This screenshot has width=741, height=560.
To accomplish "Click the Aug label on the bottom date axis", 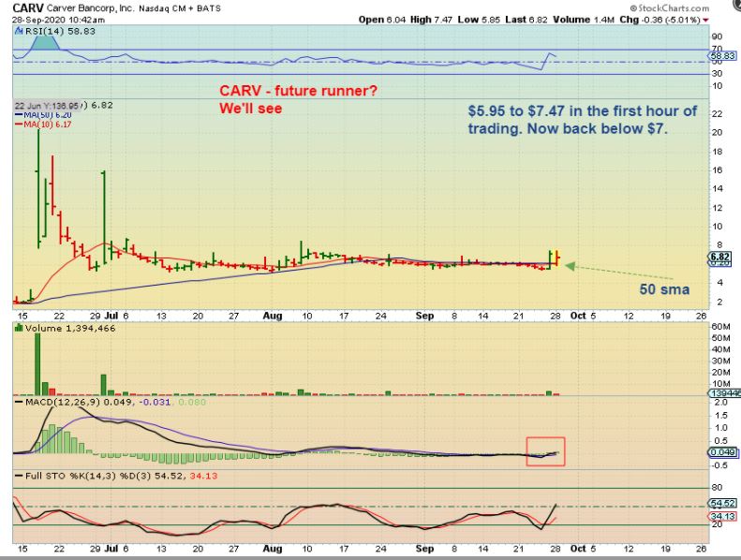I will point(273,549).
